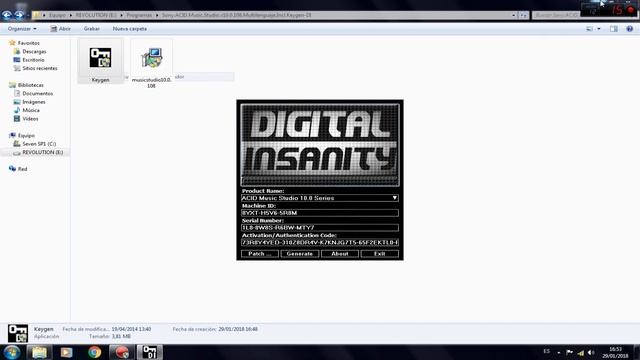This screenshot has height=360, width=640.
Task: Go forward with the Explorer forward arrow
Action: (x=19, y=15)
